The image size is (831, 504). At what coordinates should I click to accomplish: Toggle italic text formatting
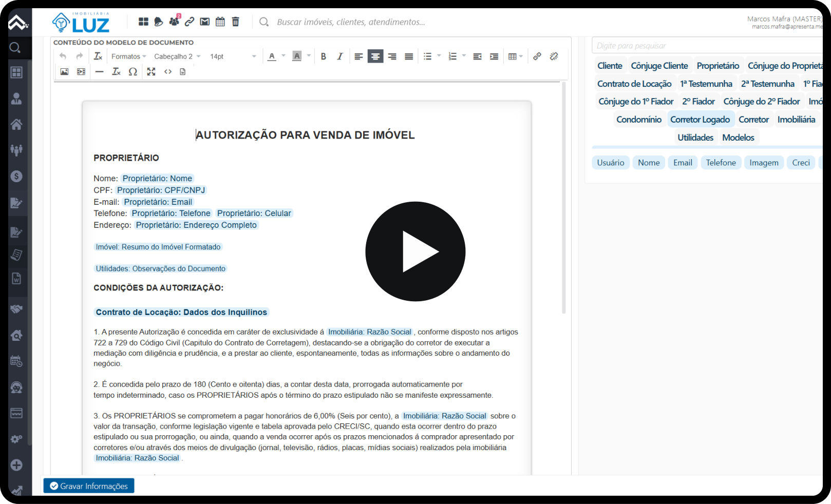coord(339,56)
